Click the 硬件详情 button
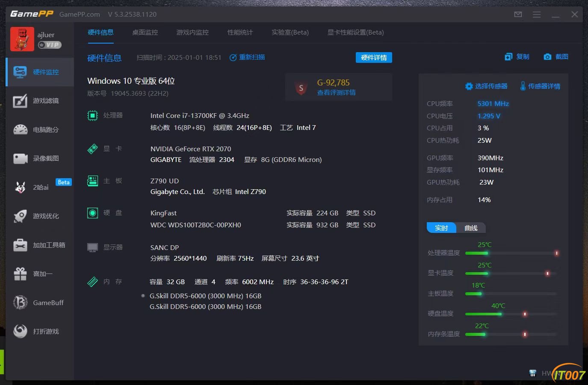The width and height of the screenshot is (588, 385). pyautogui.click(x=374, y=58)
